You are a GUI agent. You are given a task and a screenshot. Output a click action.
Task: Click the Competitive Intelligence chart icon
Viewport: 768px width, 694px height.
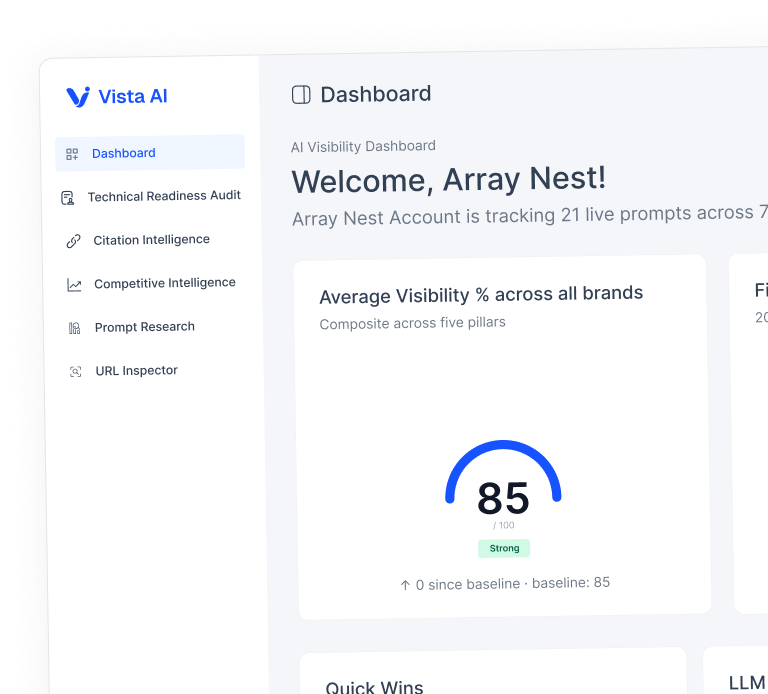point(74,285)
